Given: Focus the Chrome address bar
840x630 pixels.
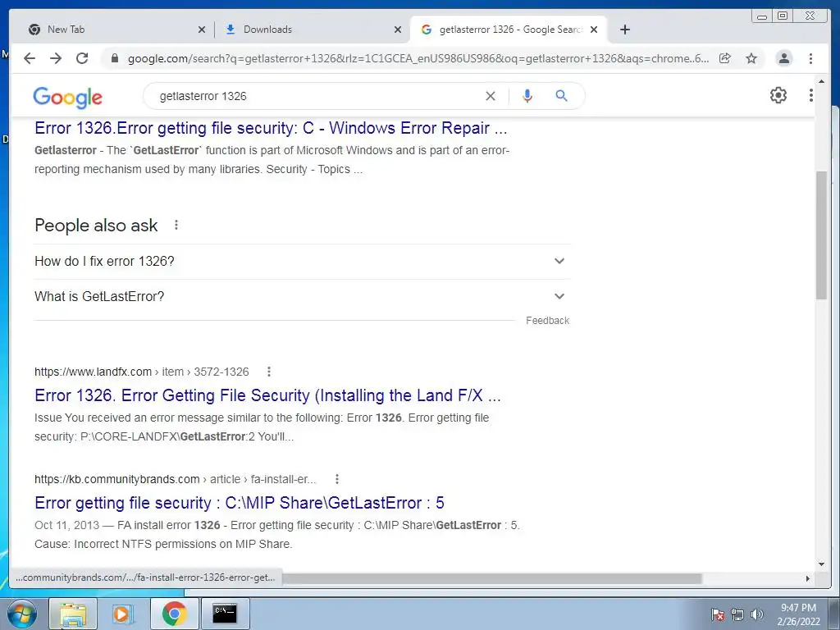Looking at the screenshot, I should click(x=418, y=58).
